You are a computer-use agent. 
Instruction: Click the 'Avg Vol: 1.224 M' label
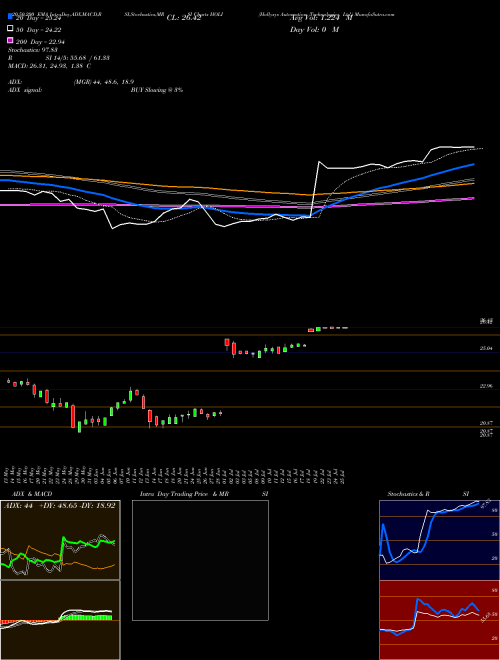coord(321,18)
